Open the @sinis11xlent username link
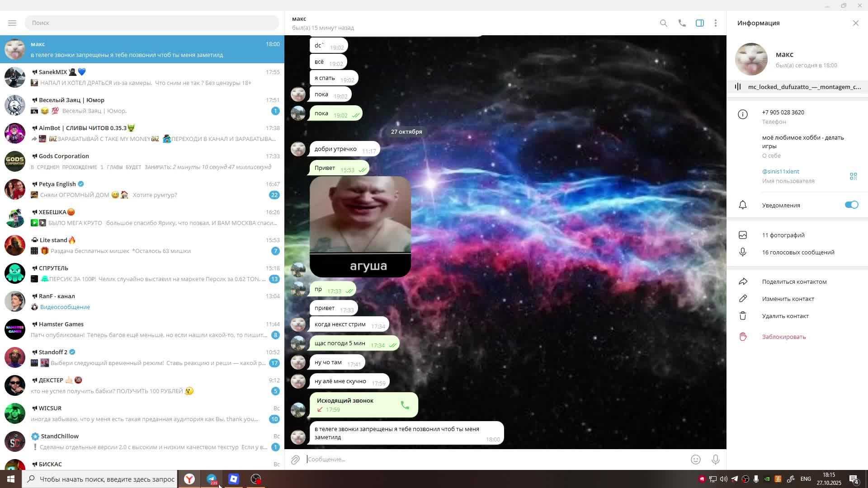This screenshot has height=488, width=868. (x=780, y=171)
